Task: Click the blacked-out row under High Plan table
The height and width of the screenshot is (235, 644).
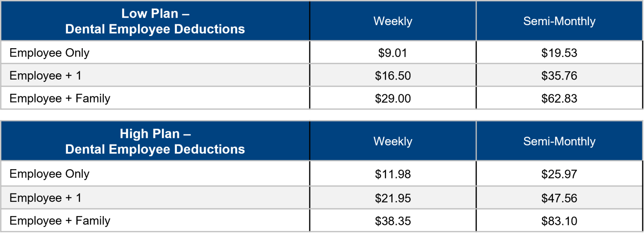Action: (322, 220)
